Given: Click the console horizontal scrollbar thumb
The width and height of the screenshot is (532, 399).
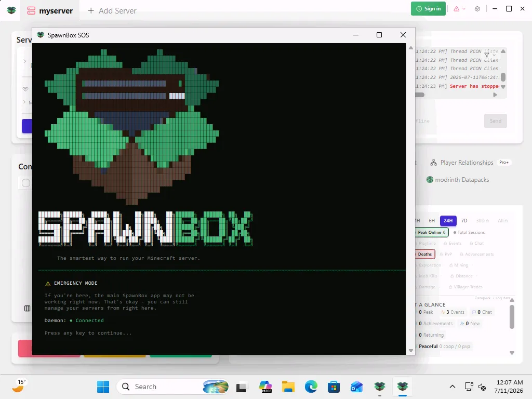Looking at the screenshot, I should pyautogui.click(x=420, y=95).
